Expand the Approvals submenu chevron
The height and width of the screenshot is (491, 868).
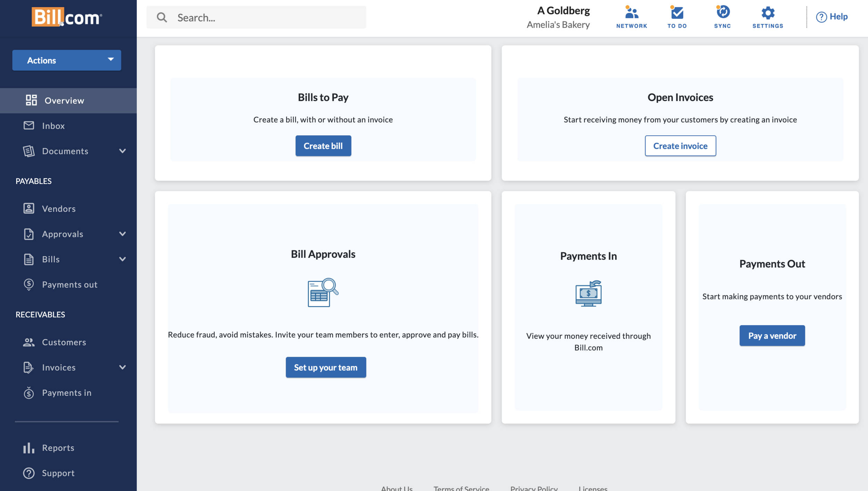pyautogui.click(x=122, y=234)
